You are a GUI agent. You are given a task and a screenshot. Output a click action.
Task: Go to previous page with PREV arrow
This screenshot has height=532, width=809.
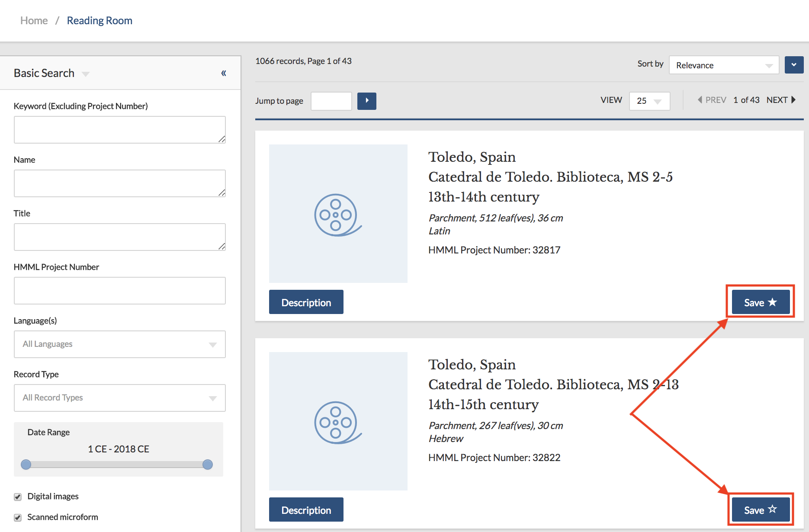point(712,100)
